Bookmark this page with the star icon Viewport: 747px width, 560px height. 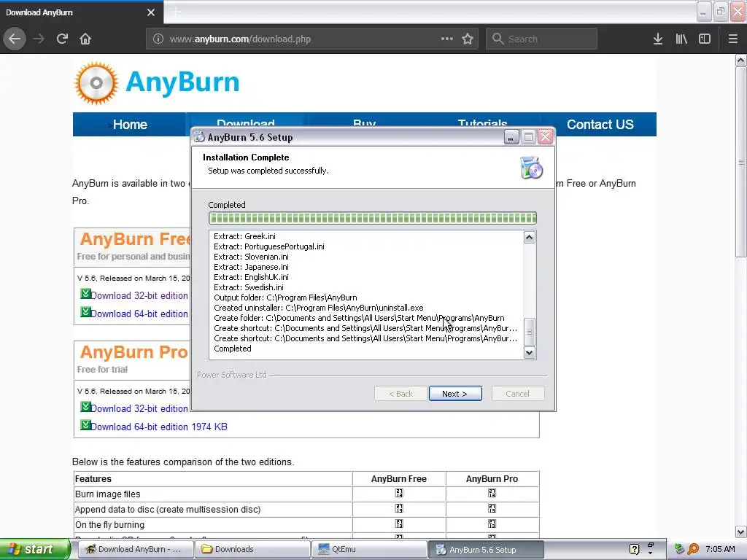(x=468, y=39)
